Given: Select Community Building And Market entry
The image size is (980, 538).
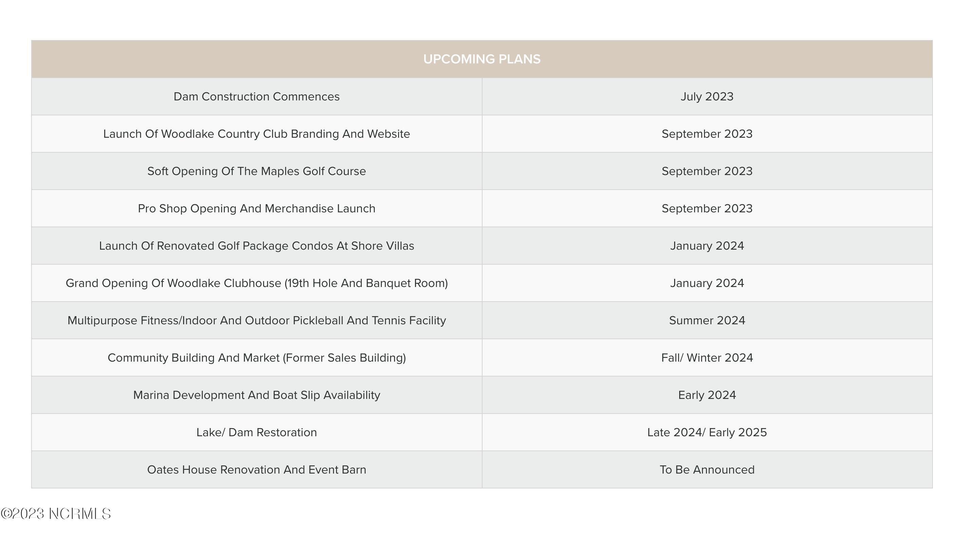Looking at the screenshot, I should click(x=256, y=358).
